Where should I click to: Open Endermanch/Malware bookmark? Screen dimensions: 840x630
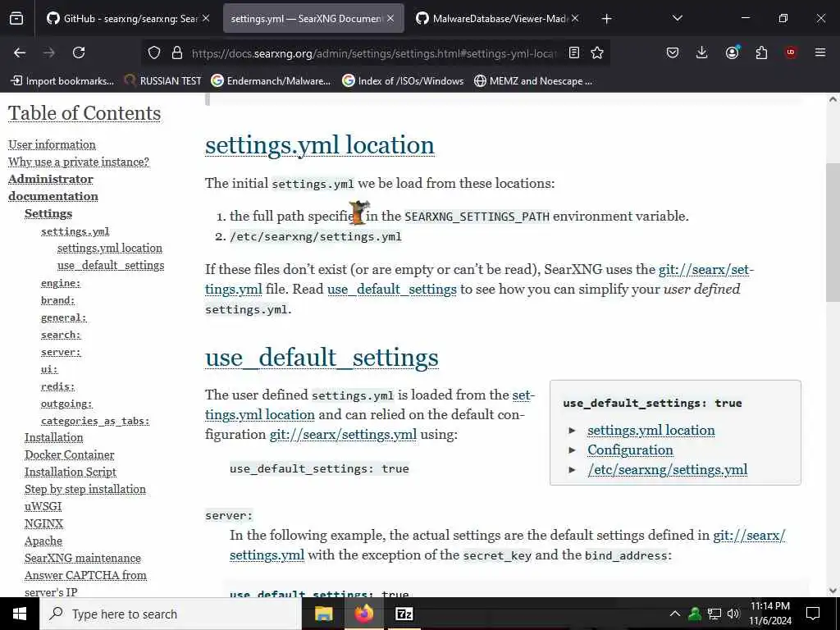tap(271, 81)
